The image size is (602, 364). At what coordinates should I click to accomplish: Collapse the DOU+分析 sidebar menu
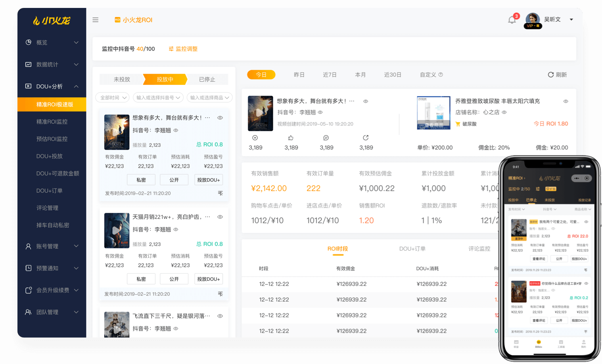[x=76, y=86]
